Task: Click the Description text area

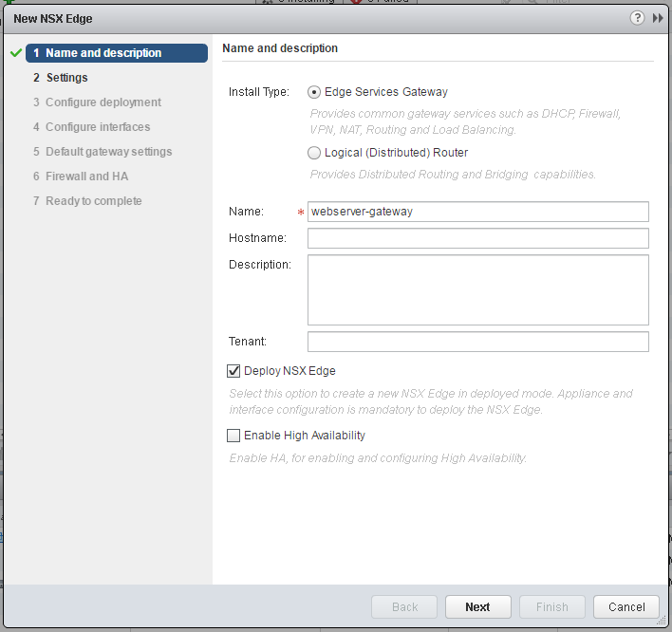Action: 477,290
